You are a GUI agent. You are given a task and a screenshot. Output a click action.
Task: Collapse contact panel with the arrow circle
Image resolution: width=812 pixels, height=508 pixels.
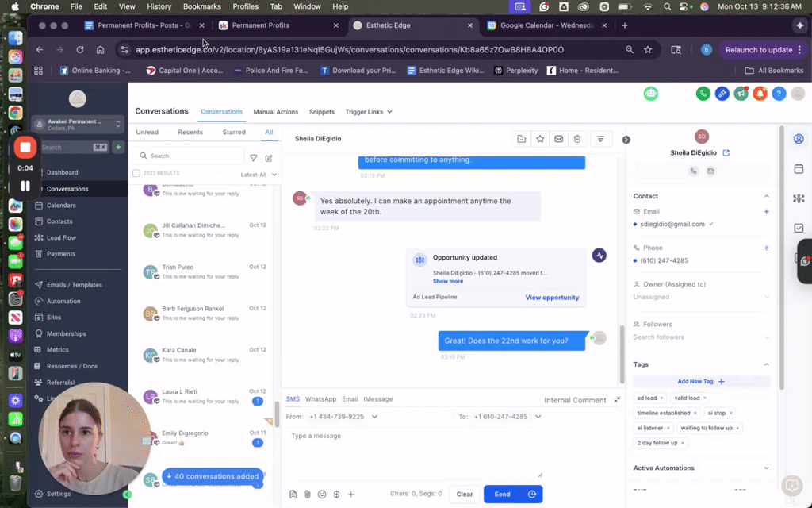(x=626, y=140)
